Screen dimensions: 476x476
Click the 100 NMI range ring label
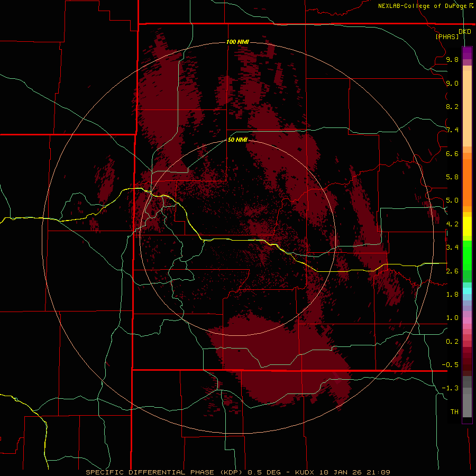click(237, 42)
